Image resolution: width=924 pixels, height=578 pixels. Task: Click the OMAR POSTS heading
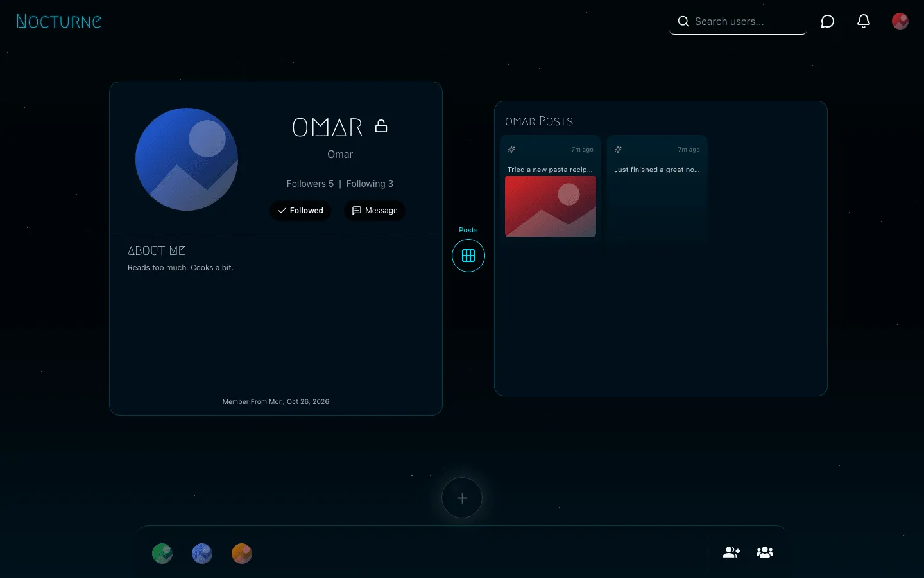539,121
